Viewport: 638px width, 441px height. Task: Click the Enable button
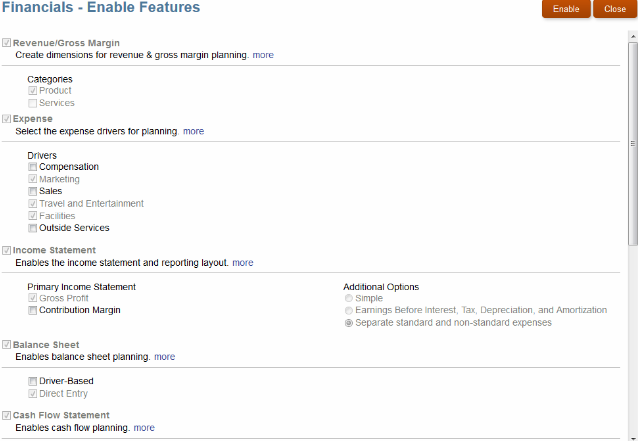click(x=566, y=9)
